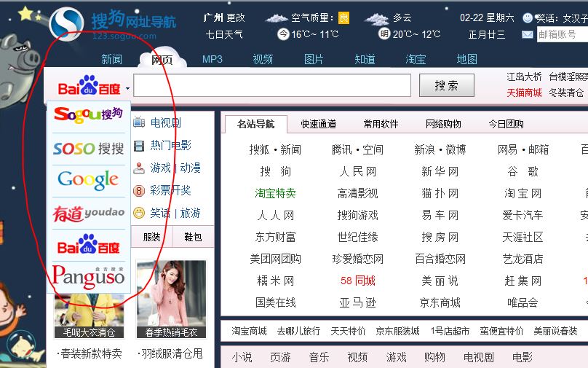Pick Baidu 百度 in the dropdown list

coord(89,245)
